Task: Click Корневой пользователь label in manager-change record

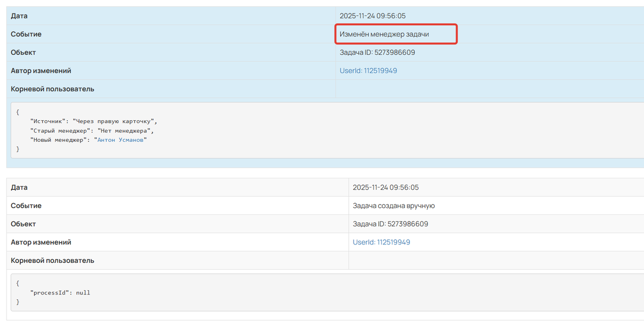Action: pos(53,89)
